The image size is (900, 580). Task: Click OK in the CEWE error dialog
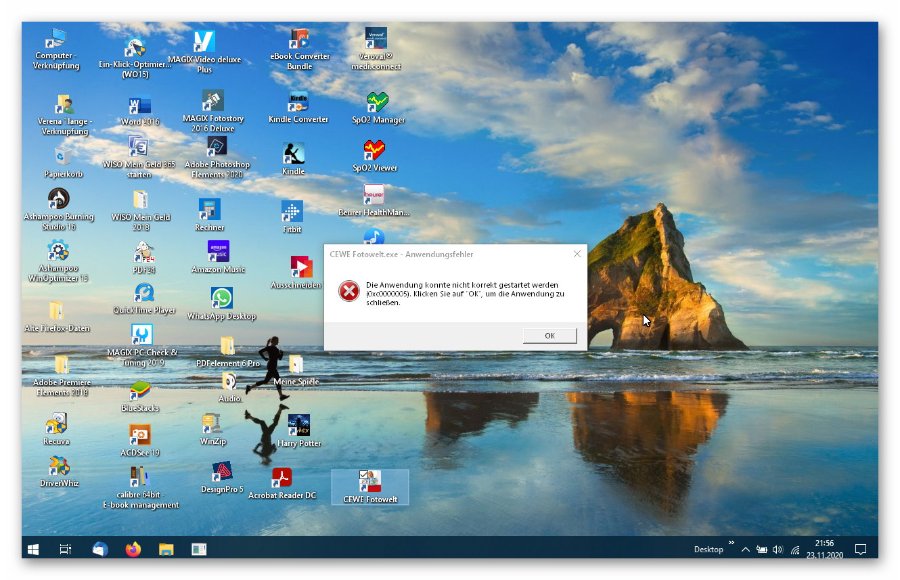point(549,336)
